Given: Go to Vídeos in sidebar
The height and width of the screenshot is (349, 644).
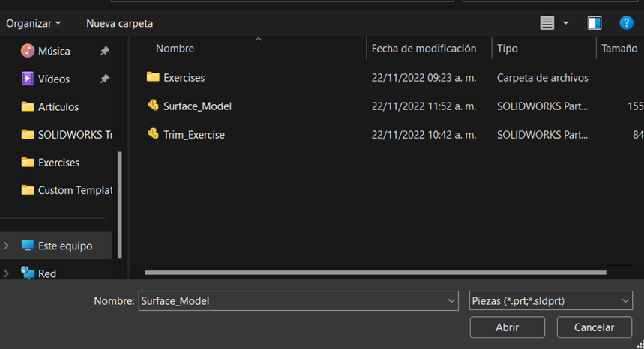Looking at the screenshot, I should 54,79.
